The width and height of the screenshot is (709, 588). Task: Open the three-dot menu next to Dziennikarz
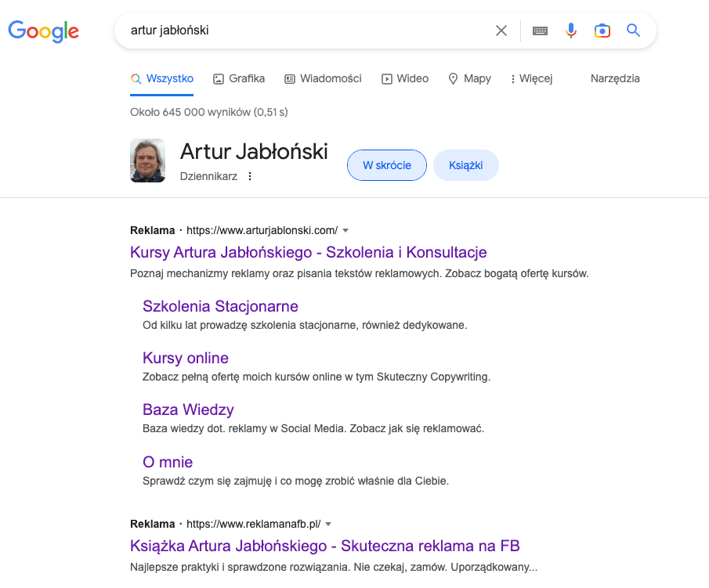249,175
